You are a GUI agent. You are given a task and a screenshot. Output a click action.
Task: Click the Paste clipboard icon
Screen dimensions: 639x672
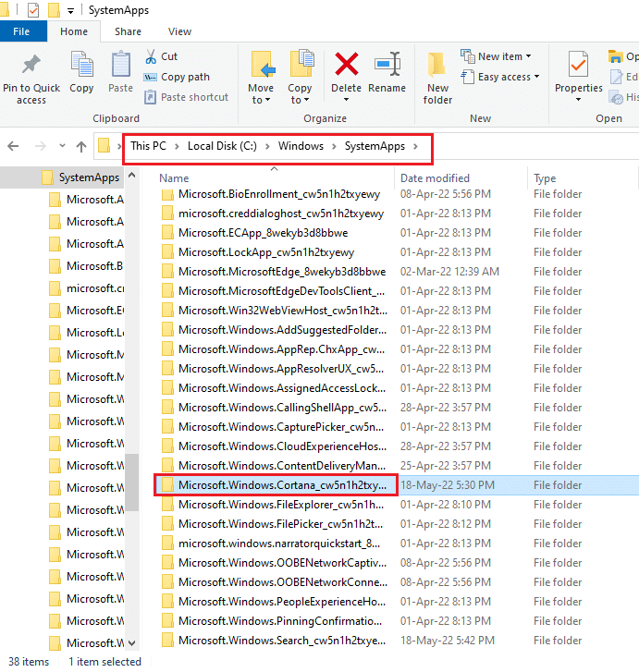(x=120, y=65)
